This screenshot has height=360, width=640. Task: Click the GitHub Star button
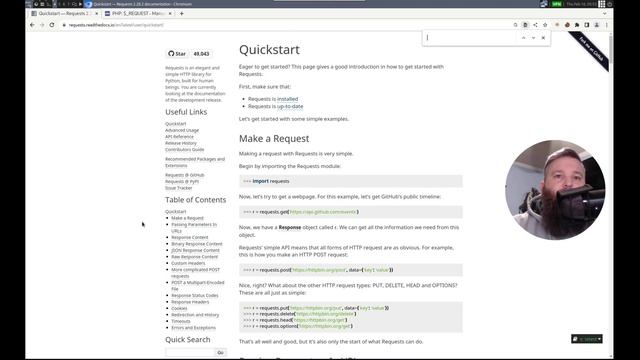(177, 53)
